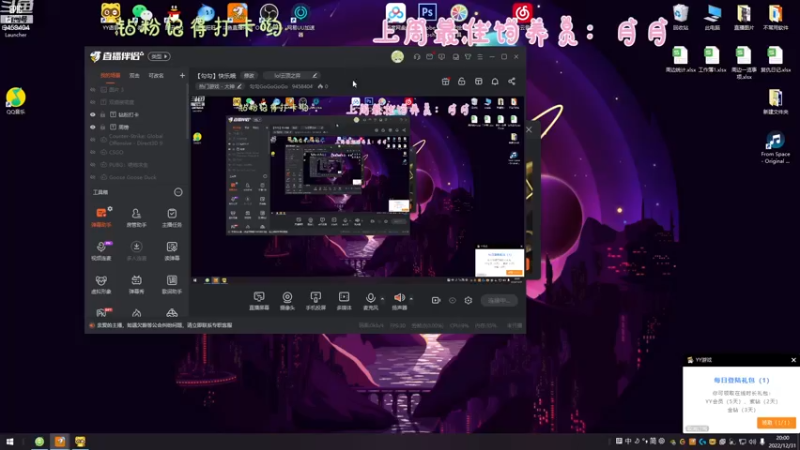Toggle visibility of the 钻粉打卡 source
The height and width of the screenshot is (450, 800).
pyautogui.click(x=93, y=115)
